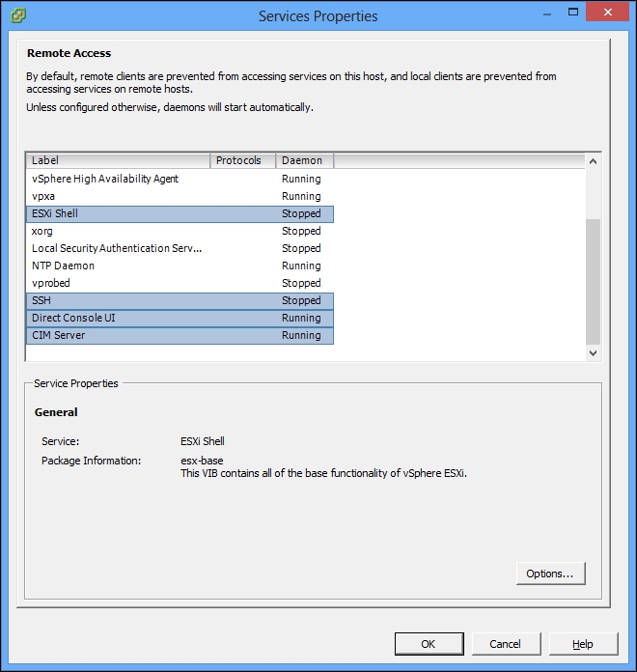This screenshot has height=672, width=637.
Task: Click Running status for NTP Daemon
Action: click(301, 266)
